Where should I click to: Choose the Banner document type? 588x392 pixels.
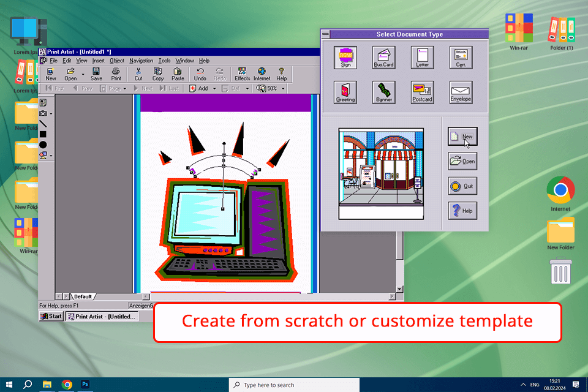tap(383, 92)
